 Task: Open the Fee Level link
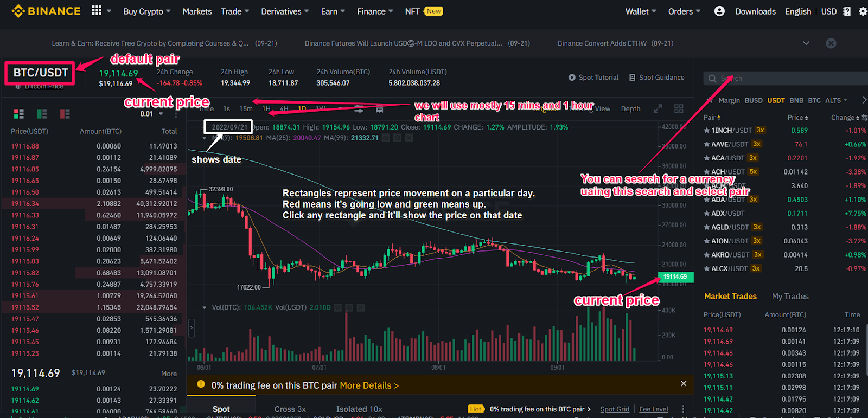coord(654,409)
